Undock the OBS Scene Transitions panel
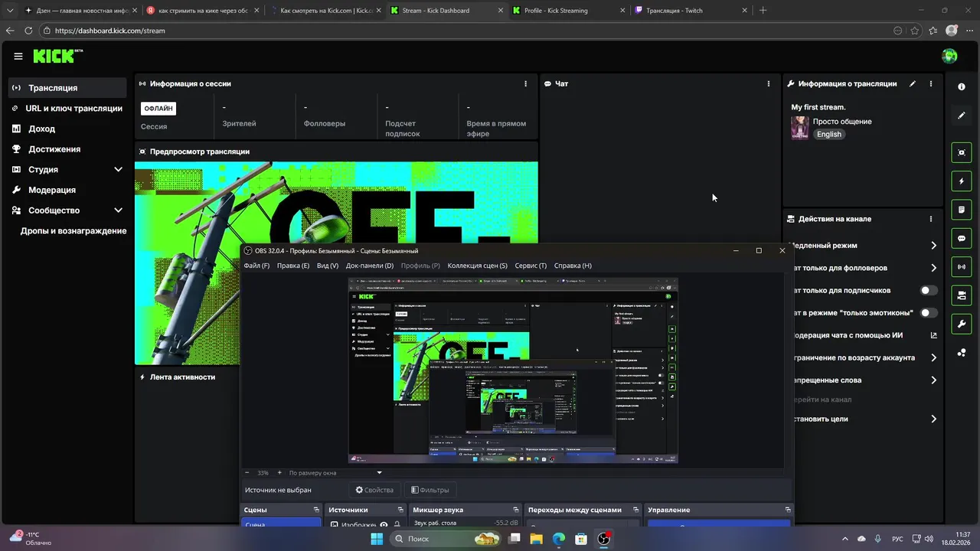The width and height of the screenshot is (980, 551). (636, 510)
